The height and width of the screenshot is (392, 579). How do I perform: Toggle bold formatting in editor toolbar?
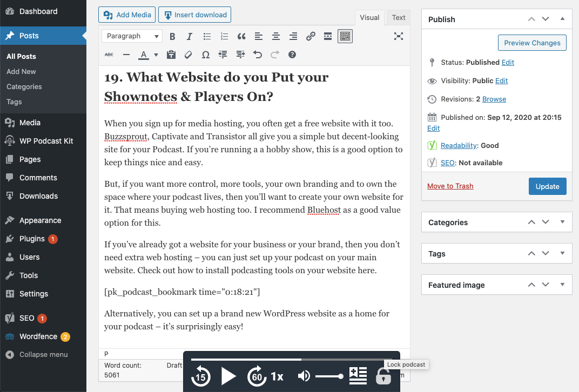click(x=172, y=36)
